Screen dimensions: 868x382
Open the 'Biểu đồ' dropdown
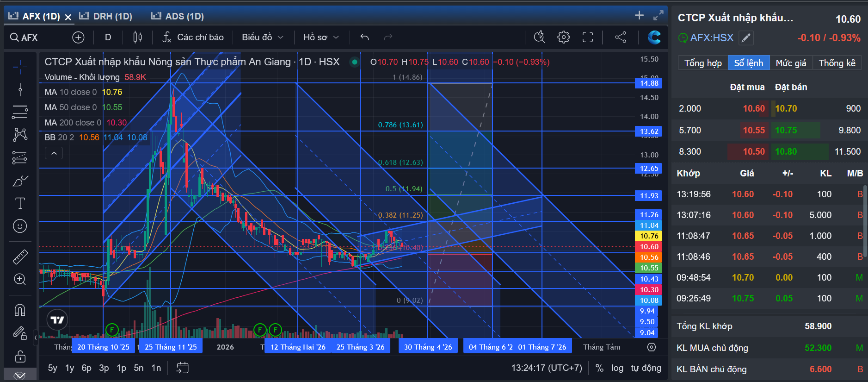point(262,38)
